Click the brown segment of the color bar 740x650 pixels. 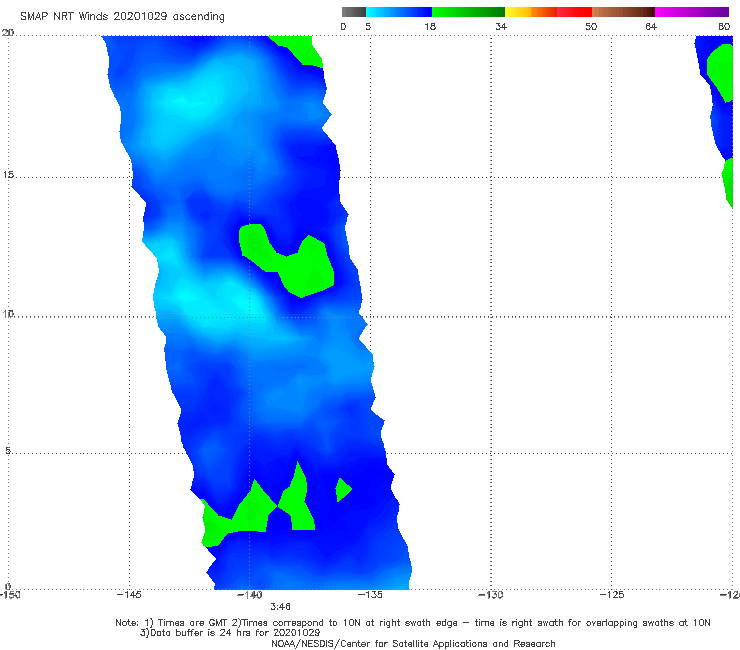coord(623,12)
